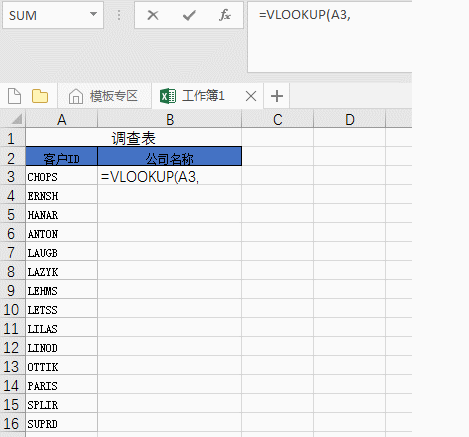Select the SUPRD cell
Viewport: 469px width, 437px height.
coord(62,423)
